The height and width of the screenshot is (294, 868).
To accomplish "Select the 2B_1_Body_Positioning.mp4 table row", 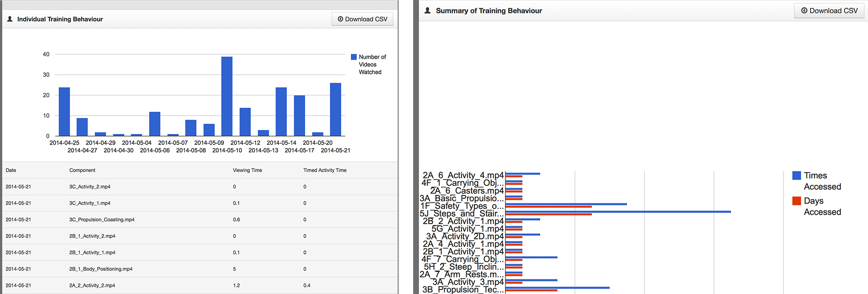I will 101,269.
